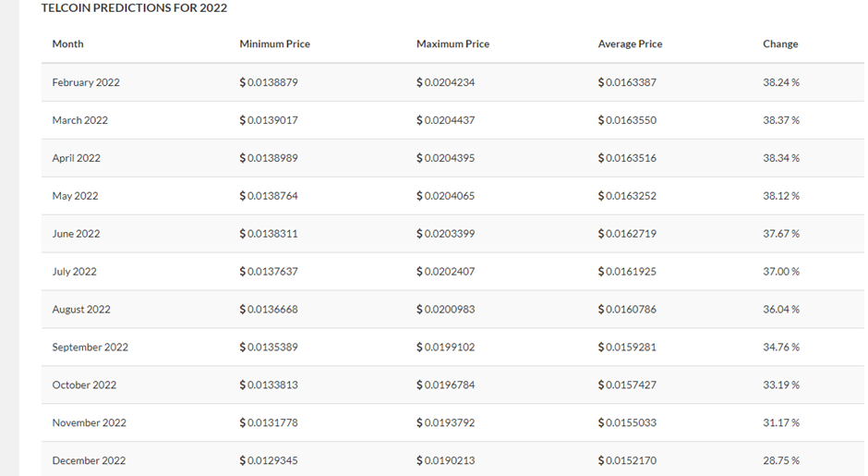The height and width of the screenshot is (476, 868).
Task: Select the December 2022 row label
Action: 89,460
